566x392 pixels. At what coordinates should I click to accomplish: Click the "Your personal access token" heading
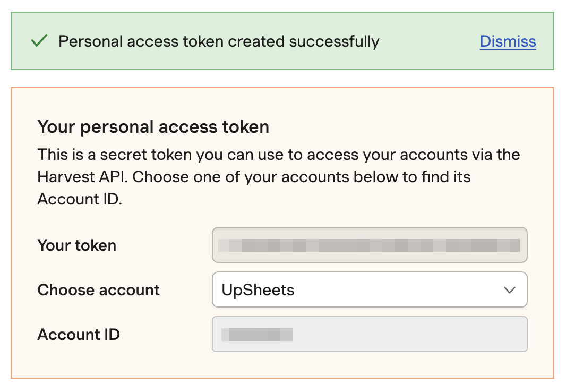coord(153,127)
